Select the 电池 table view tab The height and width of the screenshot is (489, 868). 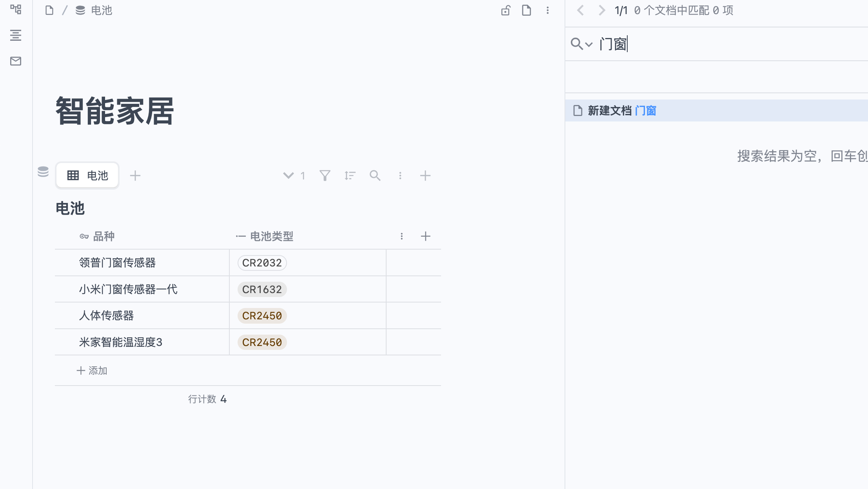coord(87,176)
